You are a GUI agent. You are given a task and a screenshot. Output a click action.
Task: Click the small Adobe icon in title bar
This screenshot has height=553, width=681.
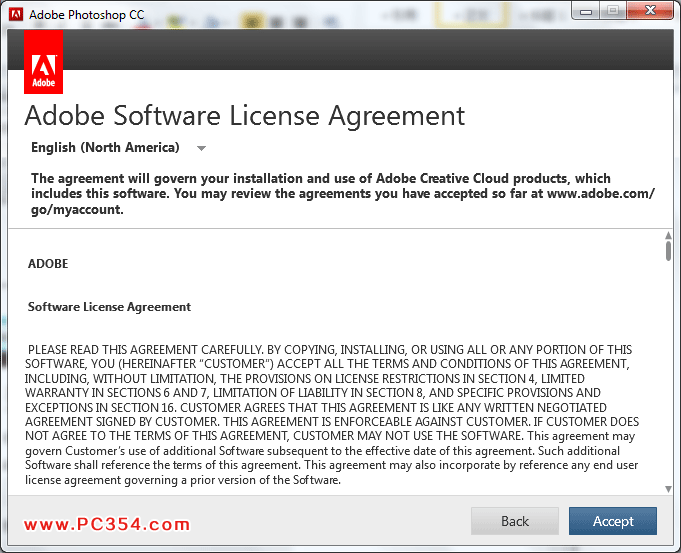(16, 14)
